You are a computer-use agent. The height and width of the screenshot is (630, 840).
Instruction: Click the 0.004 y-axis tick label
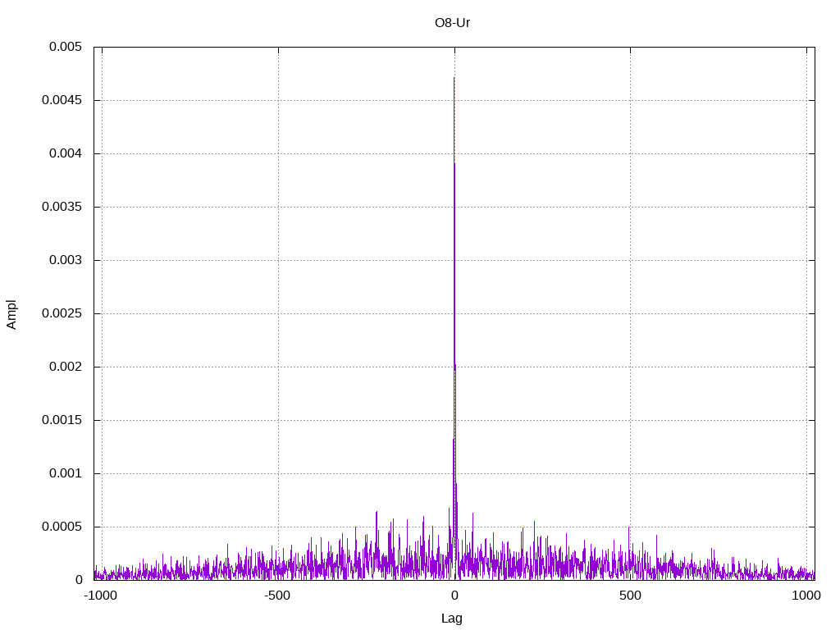click(x=66, y=153)
